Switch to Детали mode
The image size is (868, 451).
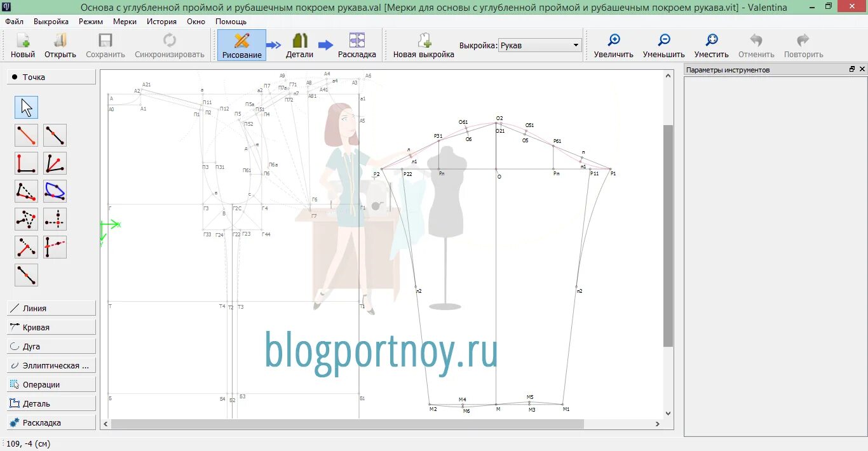(x=299, y=45)
